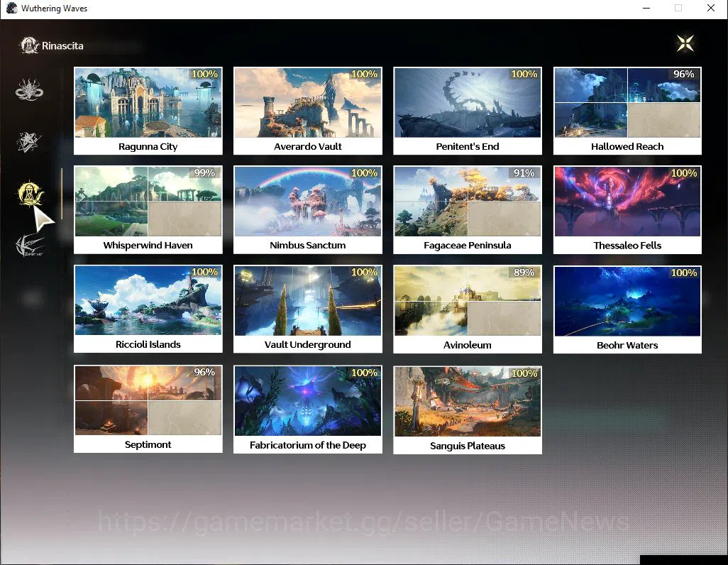Click the Rinascita emblem in the header
The height and width of the screenshot is (565, 728).
[29, 45]
